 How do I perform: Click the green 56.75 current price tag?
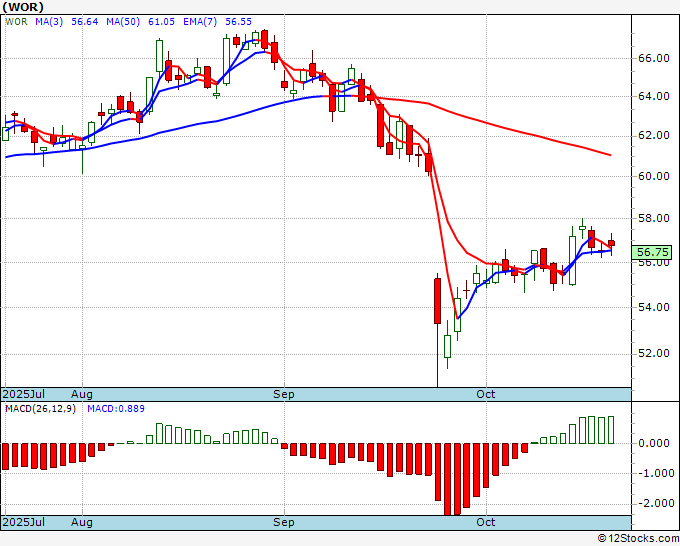tap(652, 252)
